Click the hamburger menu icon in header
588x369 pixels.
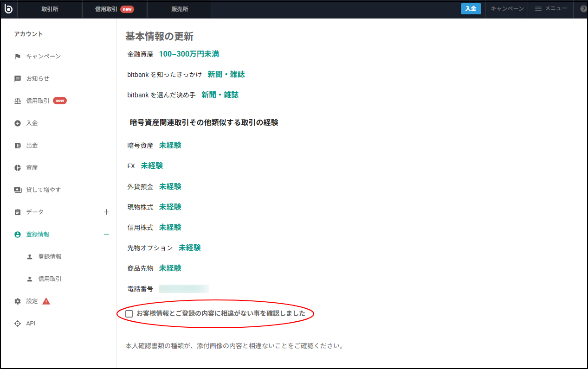(x=538, y=9)
